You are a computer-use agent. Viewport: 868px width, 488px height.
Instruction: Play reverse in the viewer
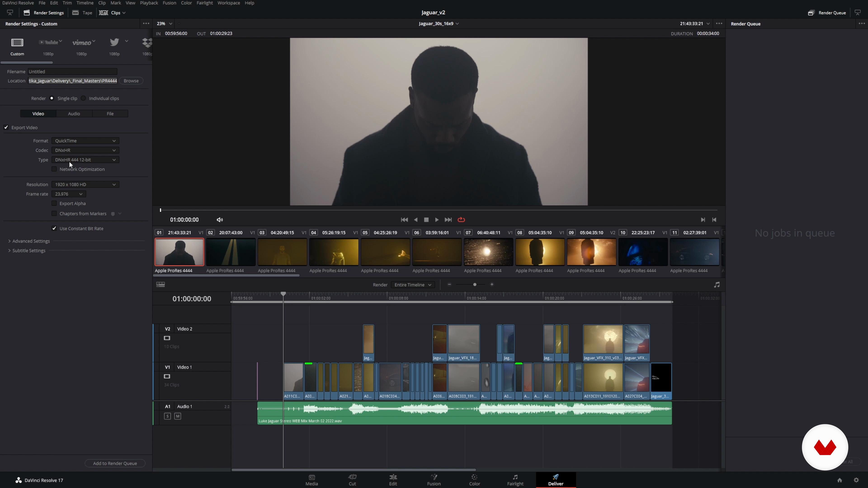click(x=416, y=220)
